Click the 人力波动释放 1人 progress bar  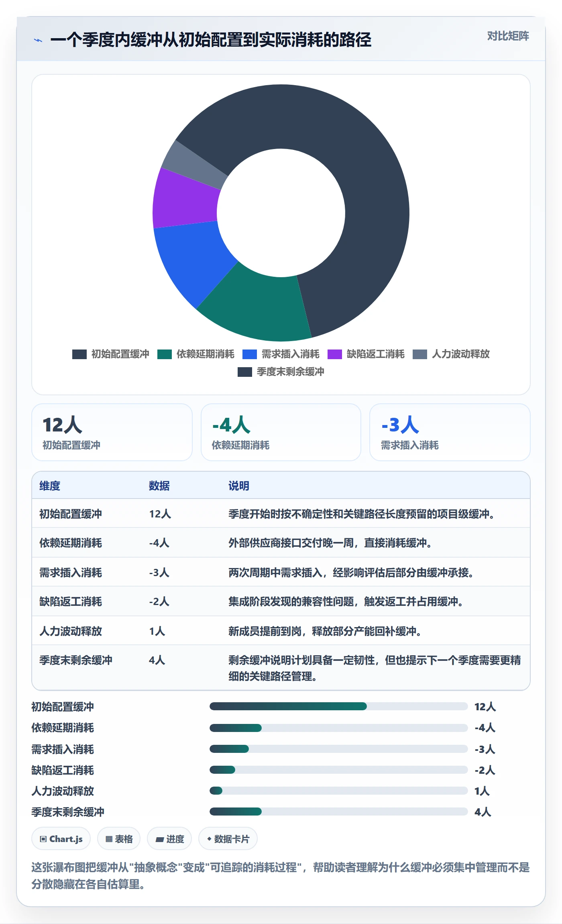point(339,791)
